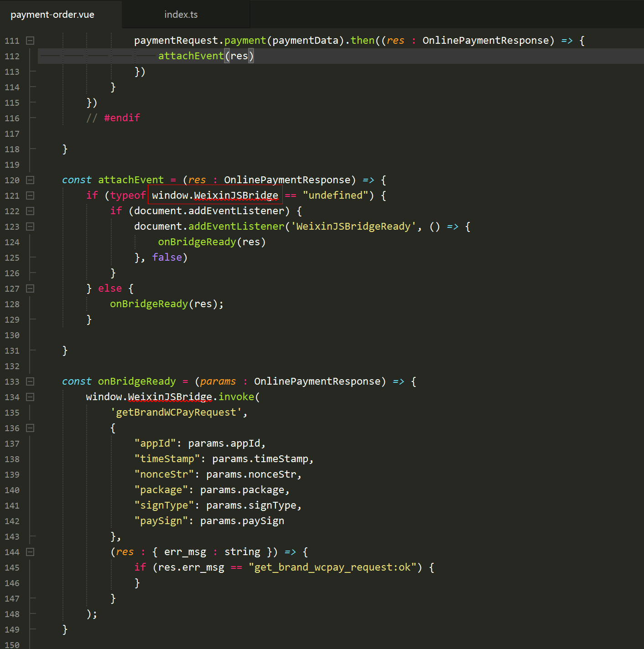Click onBridgeReady(res) inside the event listener
Screen dimensions: 644x649
[212, 242]
